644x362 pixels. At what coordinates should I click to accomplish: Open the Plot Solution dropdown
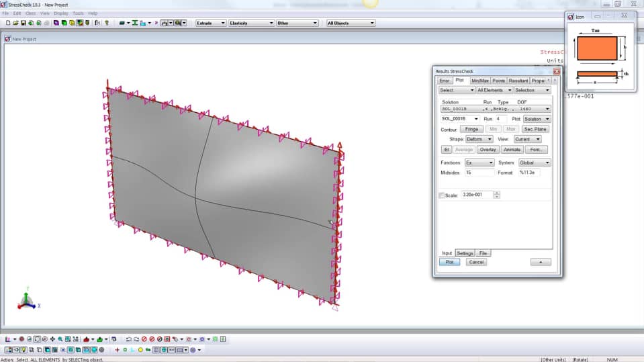(537, 119)
